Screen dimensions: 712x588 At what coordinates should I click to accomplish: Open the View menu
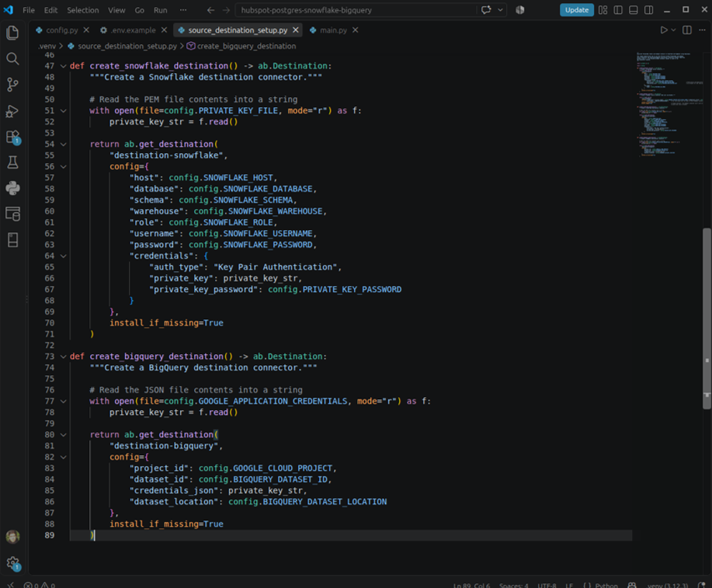coord(116,10)
